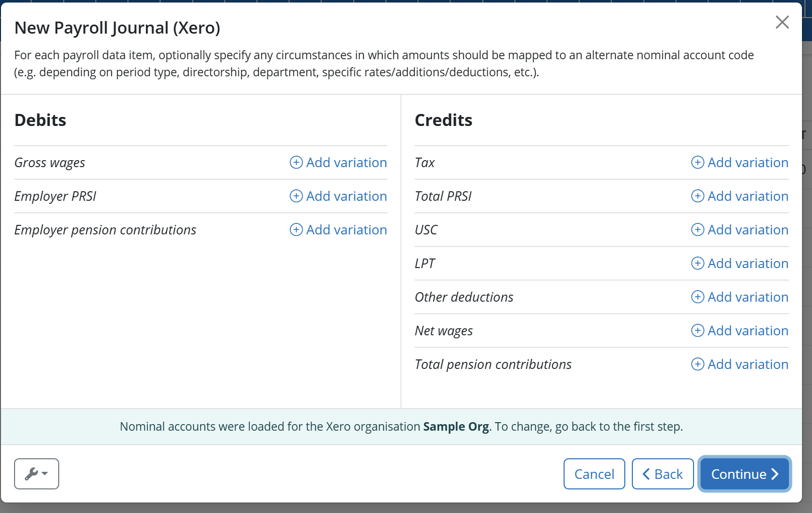Click the plus icon next to Tax variation
Image resolution: width=812 pixels, height=513 pixels.
coord(698,163)
